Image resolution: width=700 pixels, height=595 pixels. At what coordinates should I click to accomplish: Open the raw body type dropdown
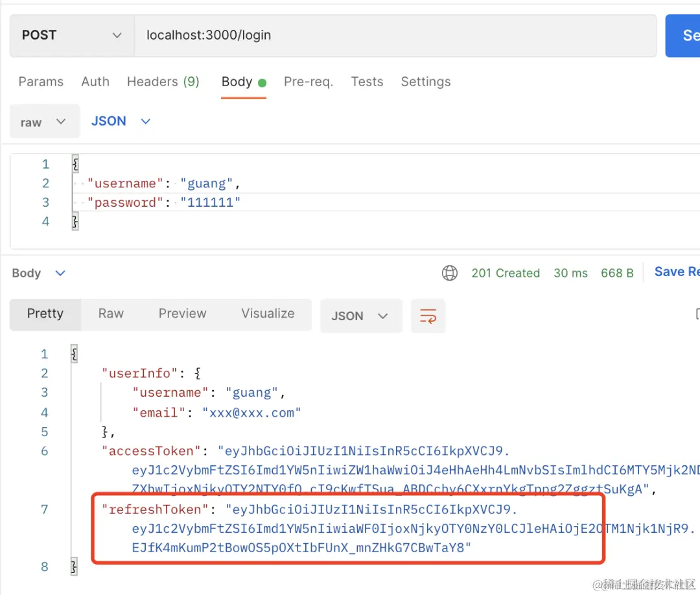pos(45,121)
